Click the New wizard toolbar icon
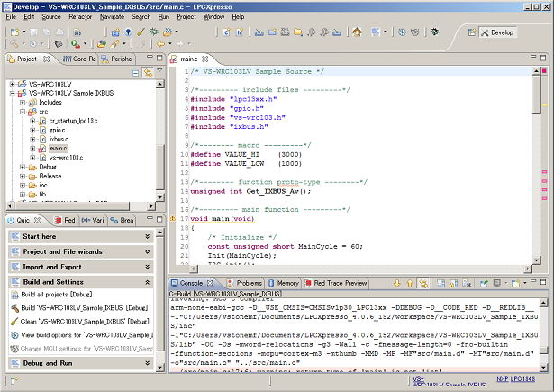Image resolution: width=554 pixels, height=392 pixels. [14, 32]
